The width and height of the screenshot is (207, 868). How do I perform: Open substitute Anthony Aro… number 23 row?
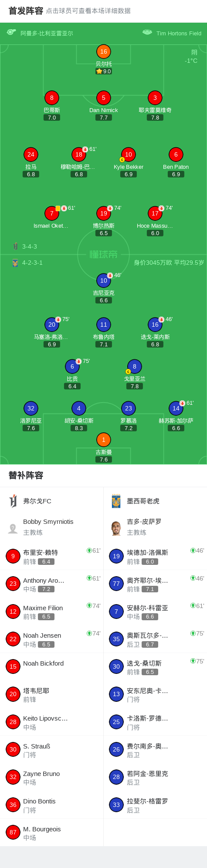coord(52,584)
